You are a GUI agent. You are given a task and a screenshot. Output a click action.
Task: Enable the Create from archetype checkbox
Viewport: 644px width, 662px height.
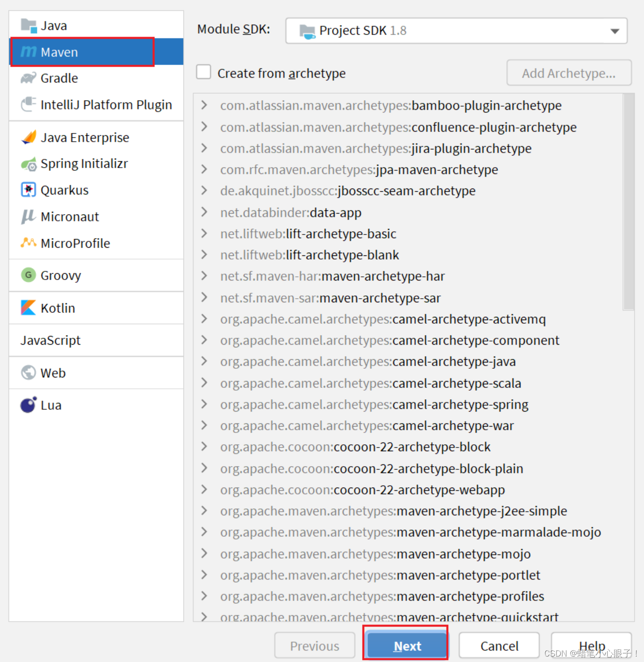click(x=203, y=72)
